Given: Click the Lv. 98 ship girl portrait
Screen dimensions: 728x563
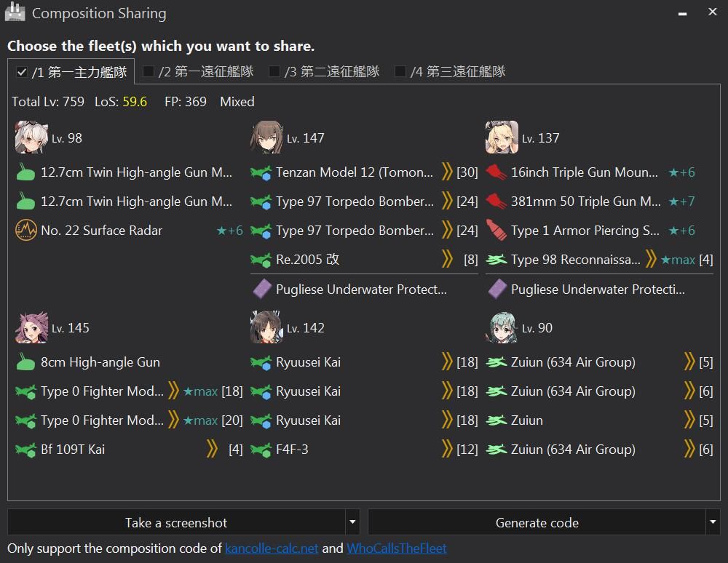Looking at the screenshot, I should (31, 137).
